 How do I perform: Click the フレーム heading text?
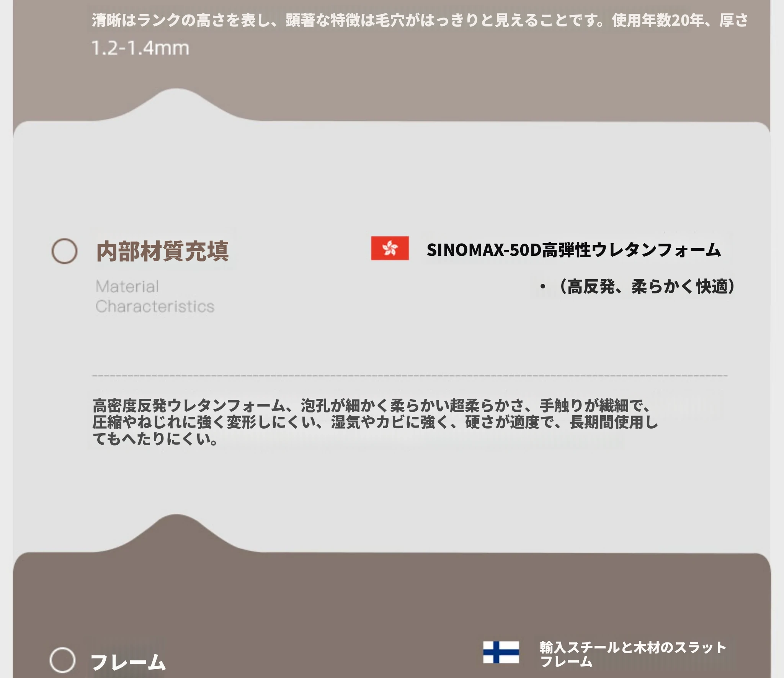[x=128, y=662]
